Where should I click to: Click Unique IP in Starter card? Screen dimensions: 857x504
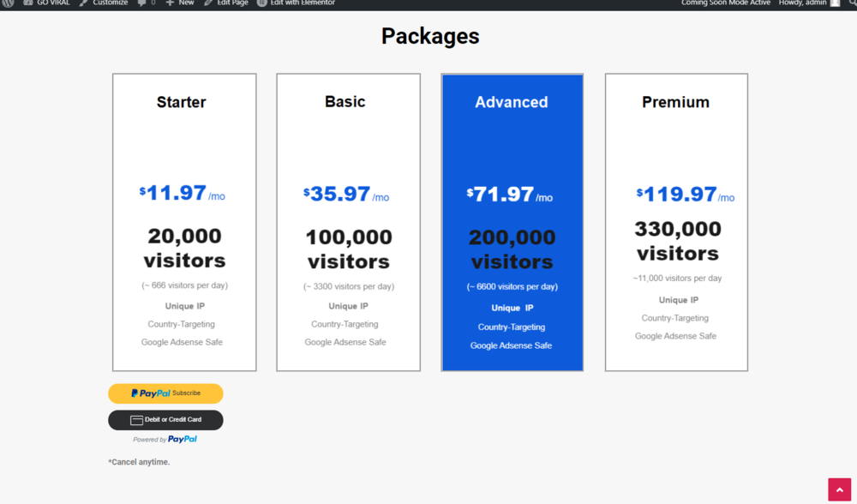185,306
